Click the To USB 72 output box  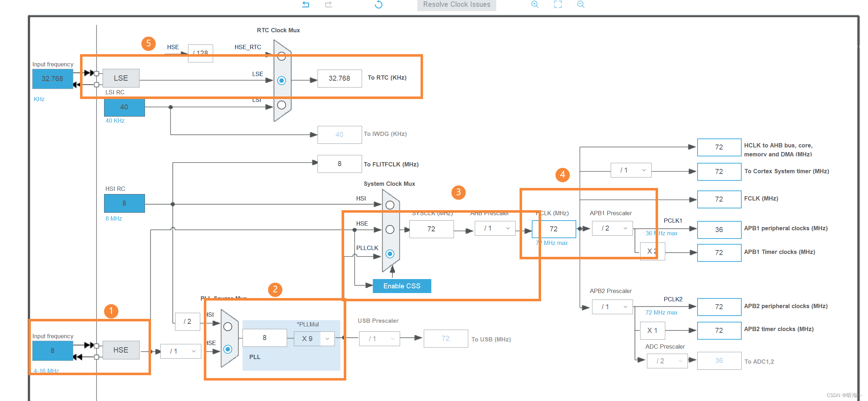pos(446,339)
